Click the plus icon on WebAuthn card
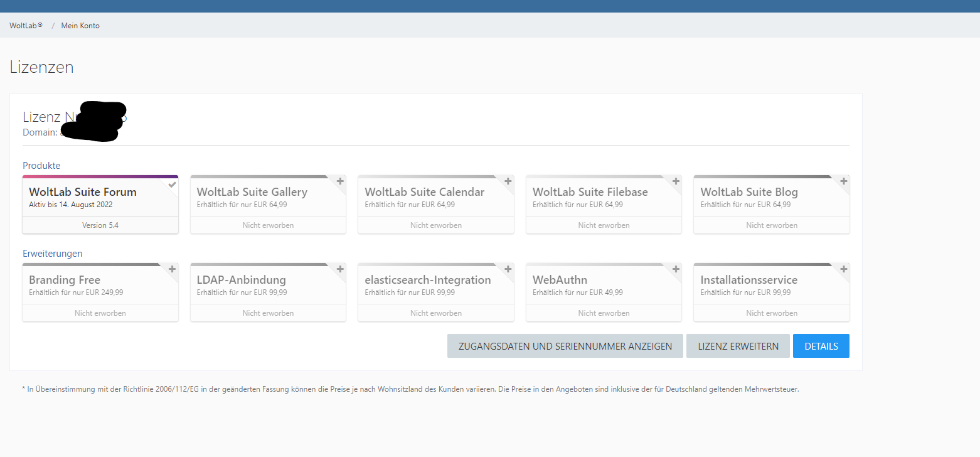The height and width of the screenshot is (457, 980). pos(676,269)
